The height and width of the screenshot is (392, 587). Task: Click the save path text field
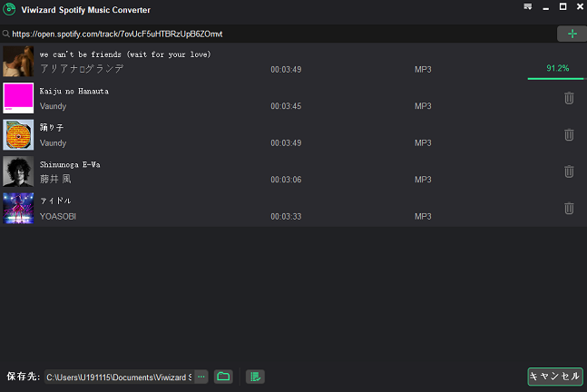pos(120,377)
